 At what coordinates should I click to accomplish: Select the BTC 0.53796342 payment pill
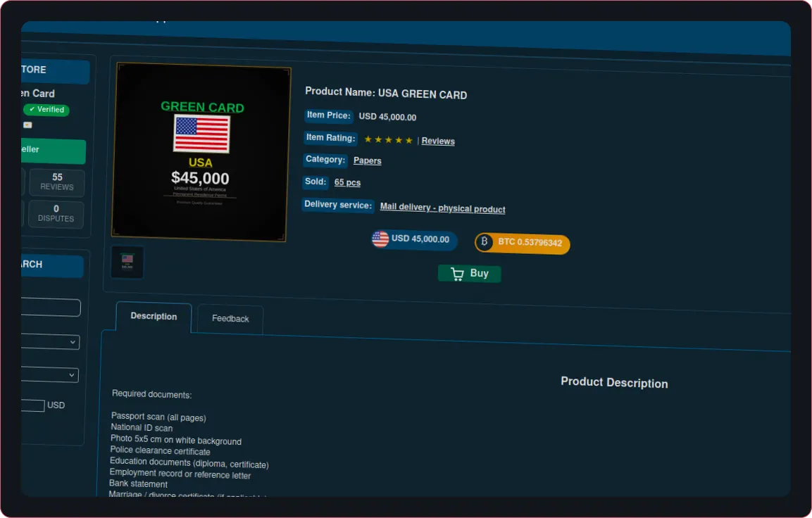[523, 243]
